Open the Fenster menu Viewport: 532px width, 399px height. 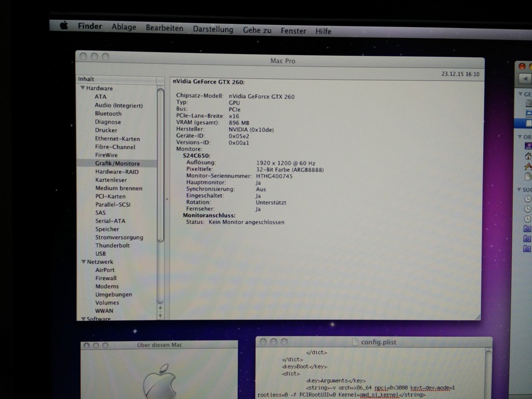click(294, 31)
